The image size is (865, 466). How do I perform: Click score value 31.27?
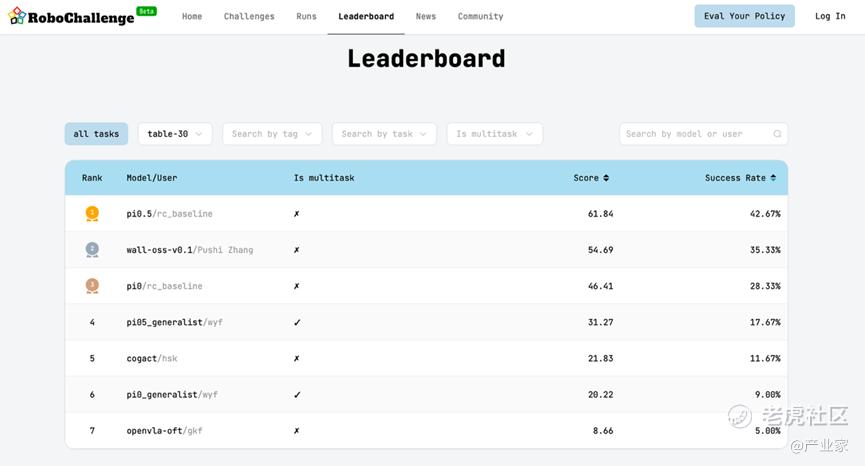coord(600,322)
